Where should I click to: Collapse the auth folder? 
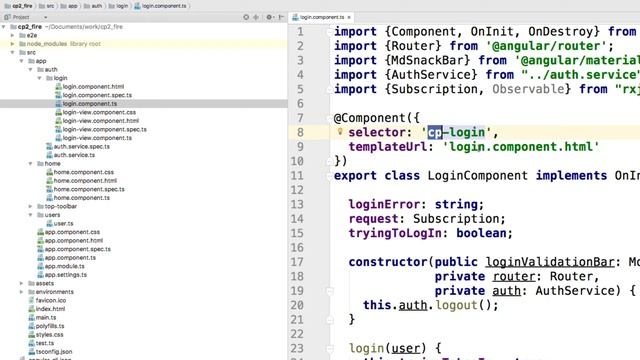click(x=31, y=69)
